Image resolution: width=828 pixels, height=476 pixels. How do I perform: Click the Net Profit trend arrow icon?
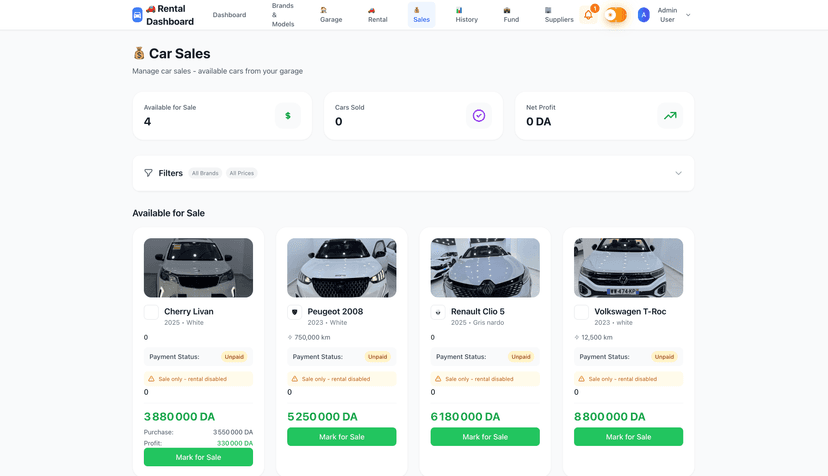point(670,116)
